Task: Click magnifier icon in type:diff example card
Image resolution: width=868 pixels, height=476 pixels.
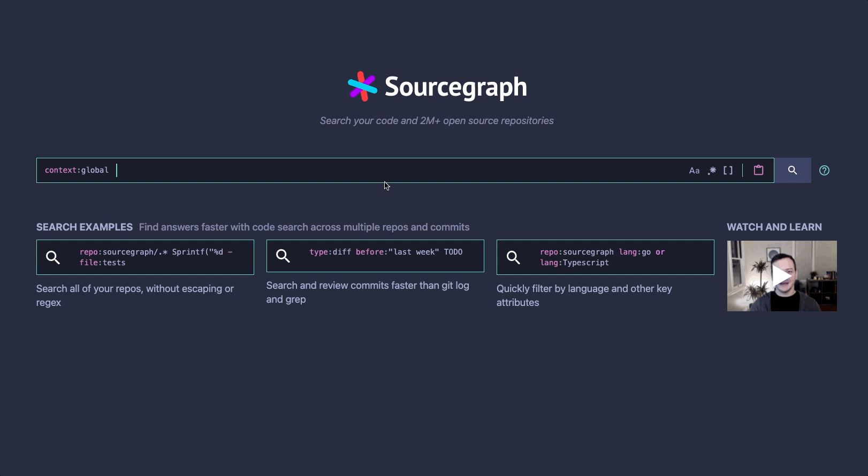Action: (283, 256)
